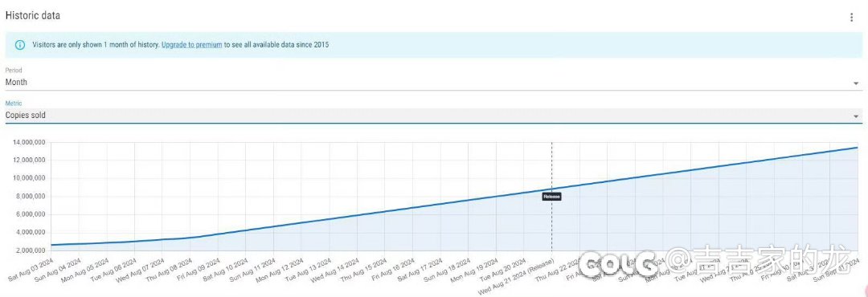Click the Period field label

(x=13, y=71)
